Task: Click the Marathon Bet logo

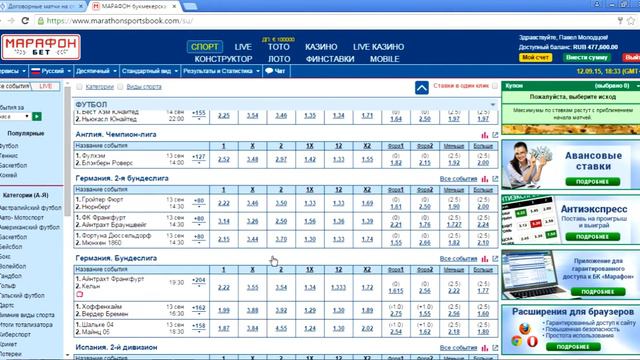Action: coord(41,47)
